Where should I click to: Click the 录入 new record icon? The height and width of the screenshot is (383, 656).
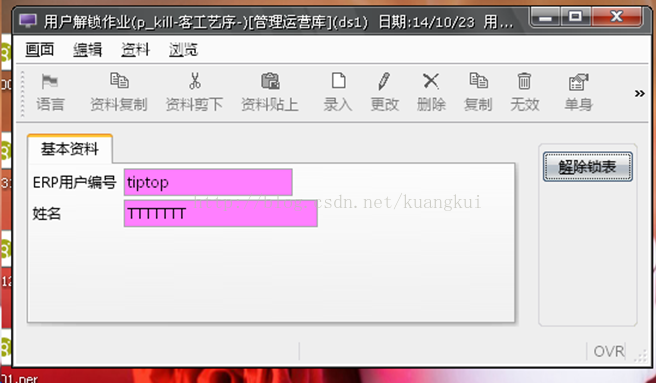coord(338,80)
